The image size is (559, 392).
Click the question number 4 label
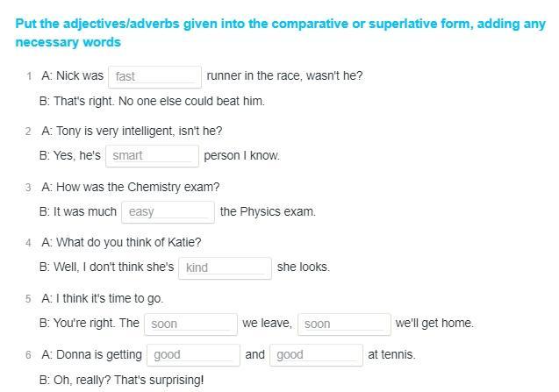[x=29, y=243]
